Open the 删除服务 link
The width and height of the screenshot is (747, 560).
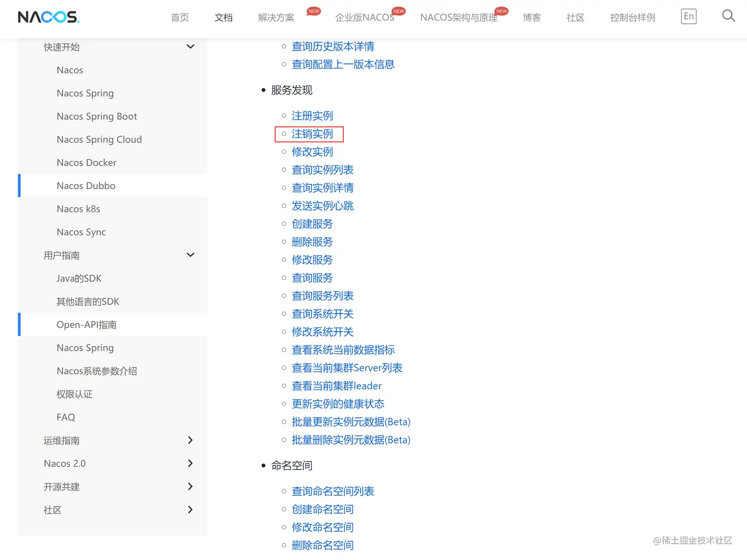pos(312,242)
